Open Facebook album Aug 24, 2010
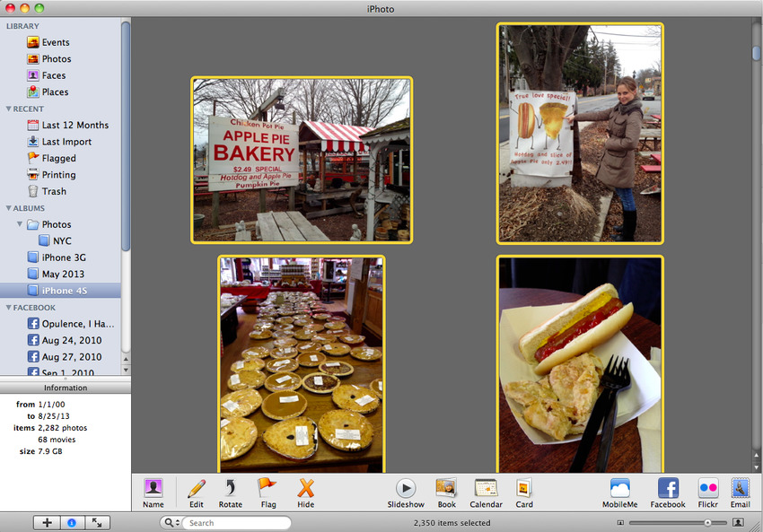The image size is (763, 532). 65,340
